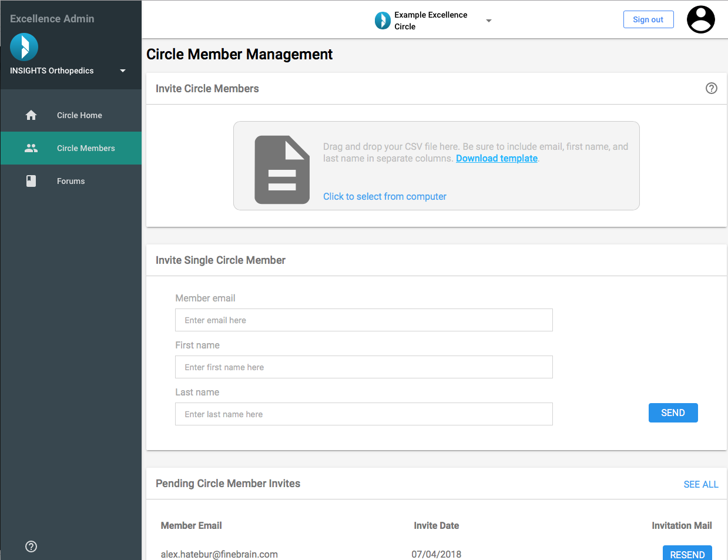Screen dimensions: 728x560
Task: Click the Download template link
Action: point(496,158)
